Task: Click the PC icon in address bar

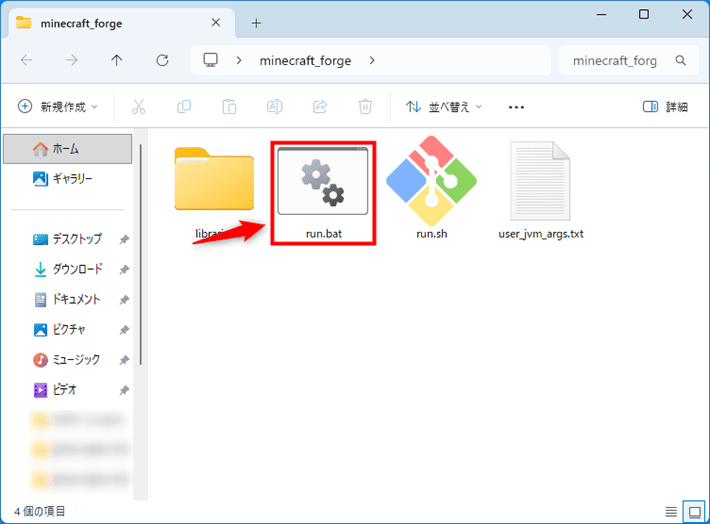Action: pos(211,60)
